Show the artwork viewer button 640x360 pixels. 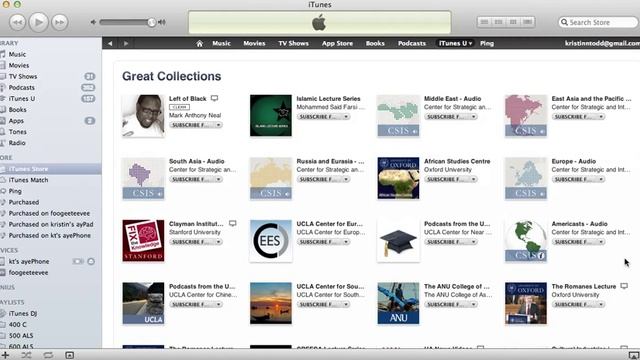click(x=69, y=355)
